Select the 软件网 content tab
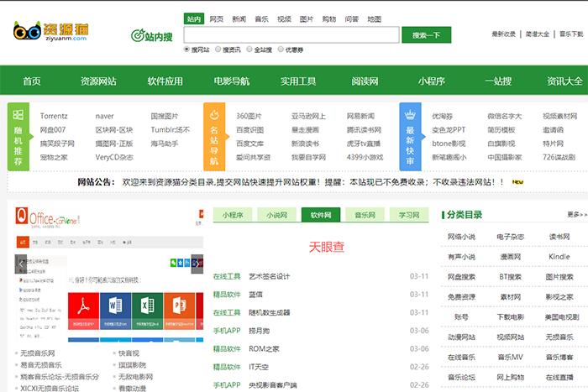The height and width of the screenshot is (392, 588). 321,215
